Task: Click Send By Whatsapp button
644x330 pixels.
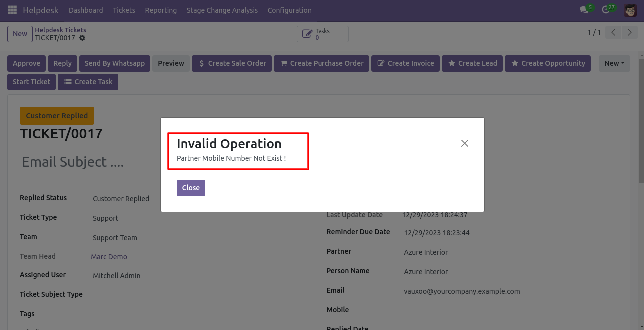Action: pos(115,63)
